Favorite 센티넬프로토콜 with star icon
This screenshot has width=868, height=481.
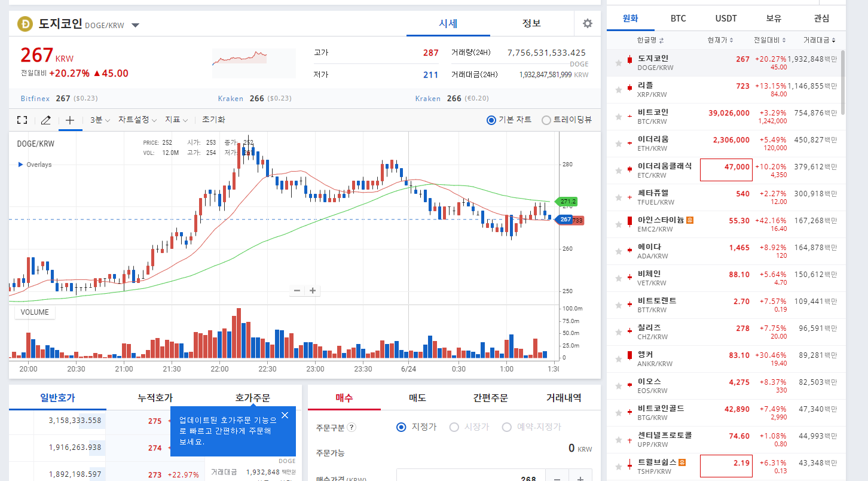(619, 440)
